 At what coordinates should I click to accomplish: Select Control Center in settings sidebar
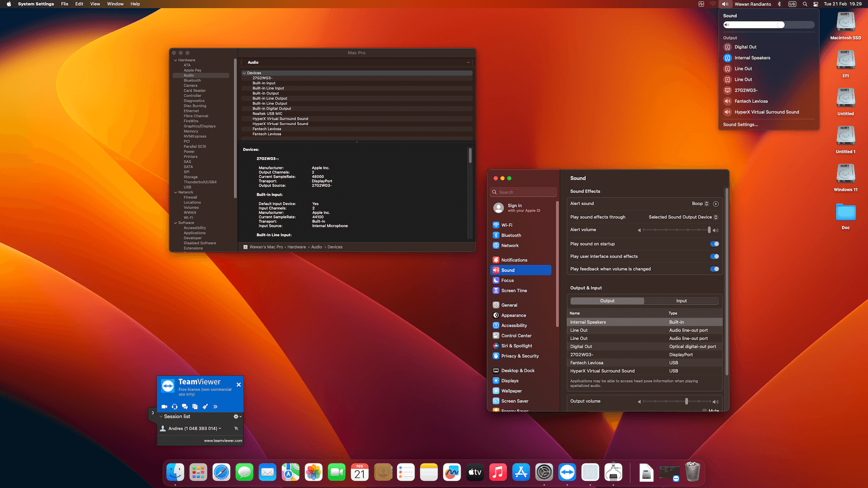(x=521, y=336)
